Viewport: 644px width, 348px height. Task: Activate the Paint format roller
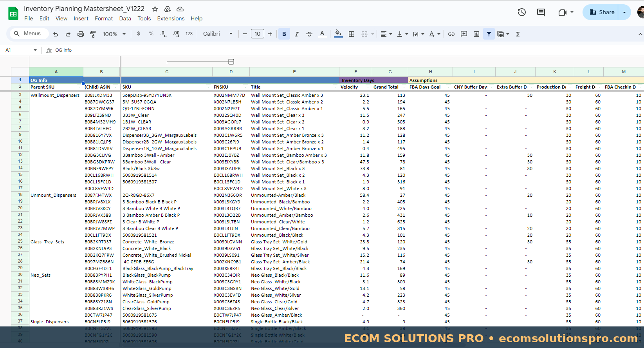tap(93, 34)
